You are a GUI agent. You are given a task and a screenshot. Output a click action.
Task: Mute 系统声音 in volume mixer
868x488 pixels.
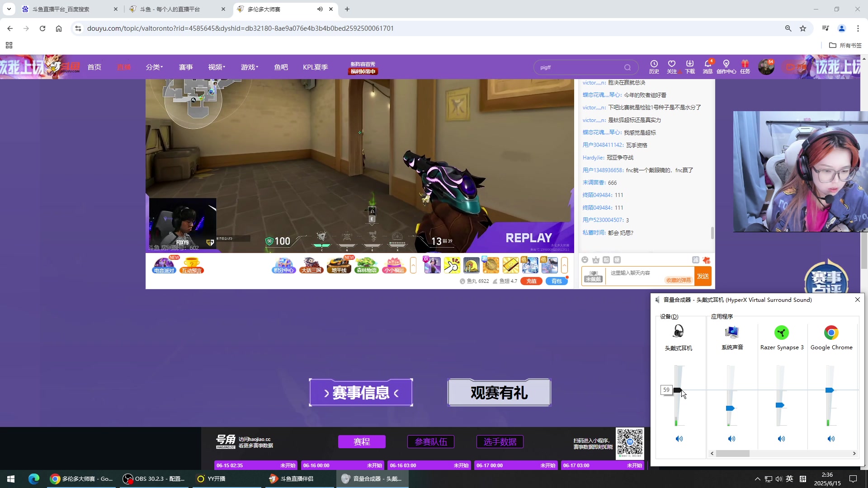[731, 439]
